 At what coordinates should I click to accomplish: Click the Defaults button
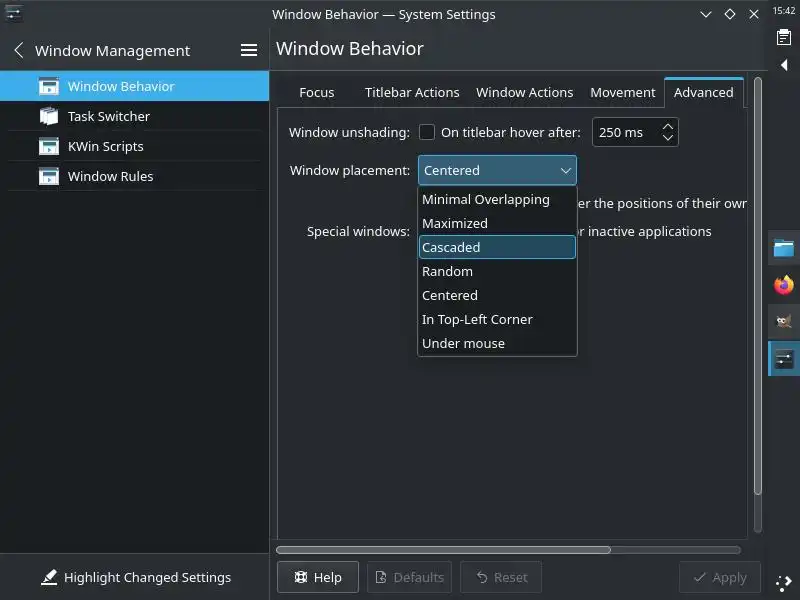click(x=410, y=577)
